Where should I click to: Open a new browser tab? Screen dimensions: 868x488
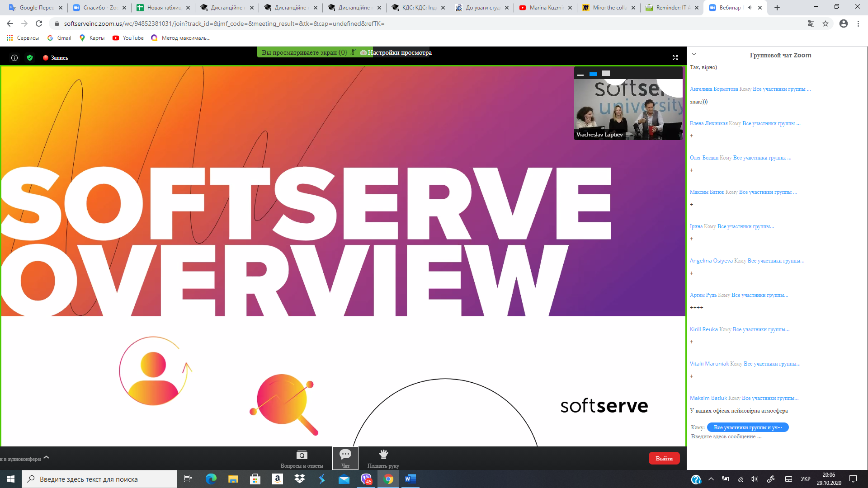(x=777, y=8)
